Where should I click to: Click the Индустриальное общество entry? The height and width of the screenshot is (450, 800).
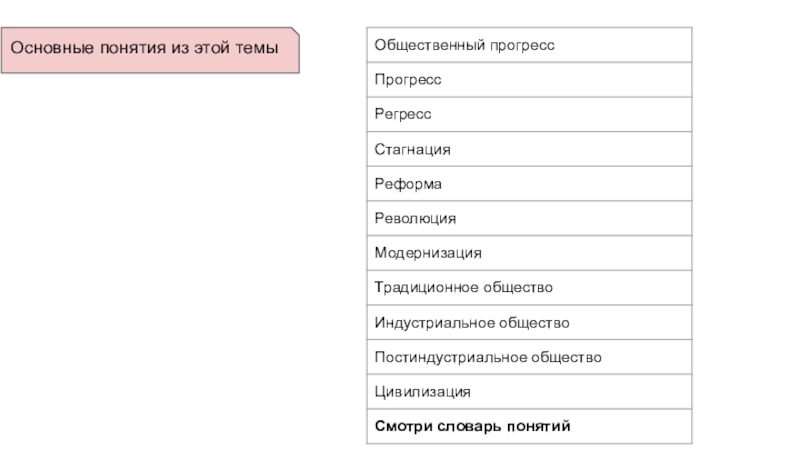529,322
